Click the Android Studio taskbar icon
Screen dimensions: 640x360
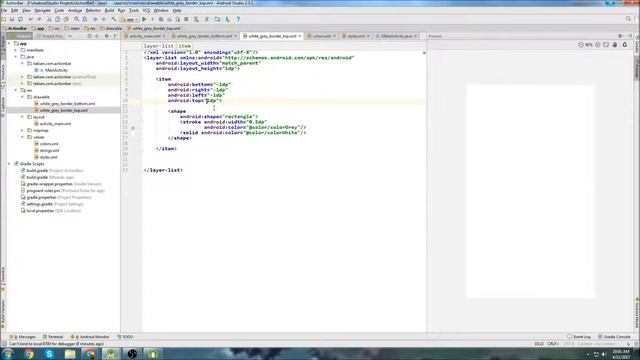click(111, 354)
